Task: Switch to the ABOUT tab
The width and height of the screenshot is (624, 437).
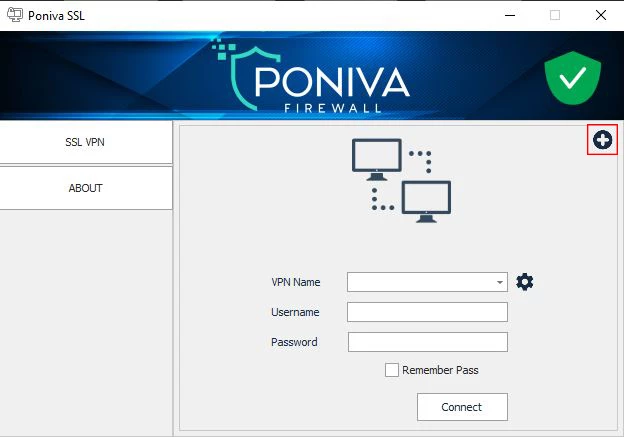Action: (86, 188)
